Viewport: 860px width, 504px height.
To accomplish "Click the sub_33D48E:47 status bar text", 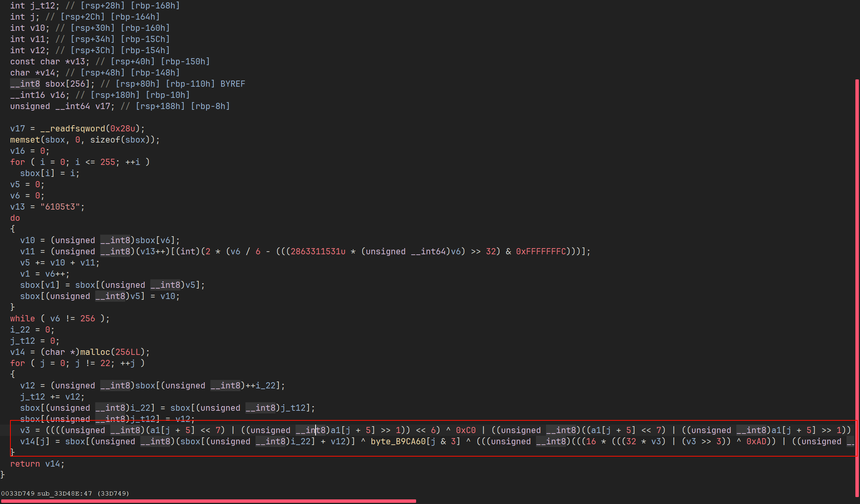I will coord(64,494).
